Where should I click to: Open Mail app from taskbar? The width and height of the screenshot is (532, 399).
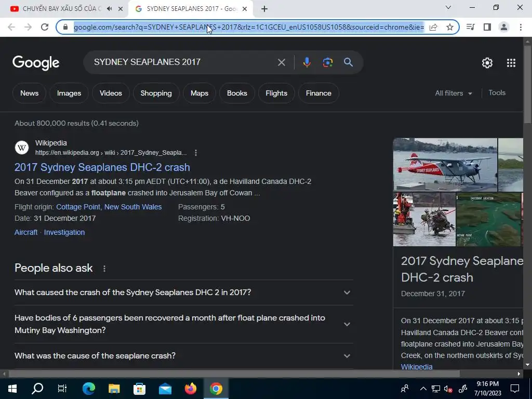[165, 389]
